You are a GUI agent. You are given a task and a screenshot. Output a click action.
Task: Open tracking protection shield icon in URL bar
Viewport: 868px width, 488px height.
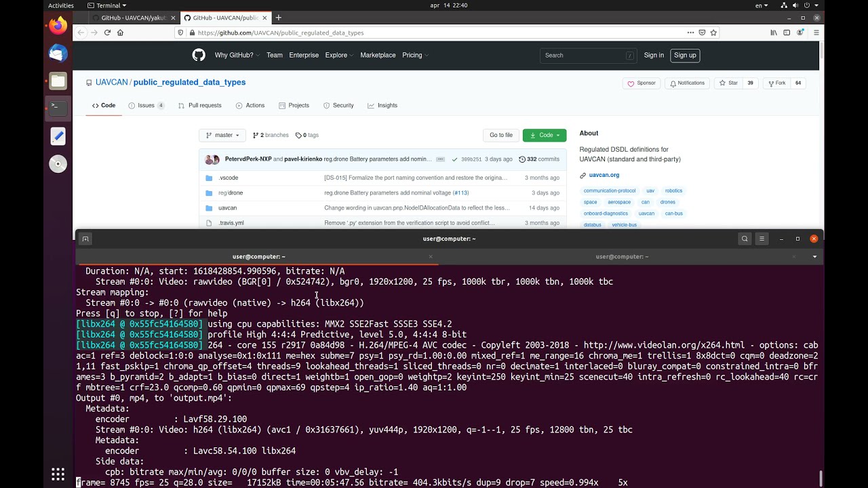181,33
